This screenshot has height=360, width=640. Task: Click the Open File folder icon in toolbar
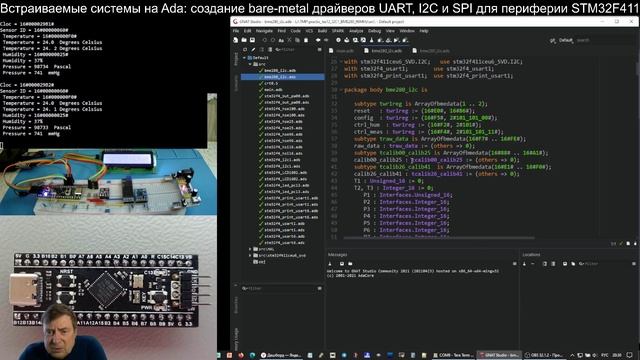point(244,40)
